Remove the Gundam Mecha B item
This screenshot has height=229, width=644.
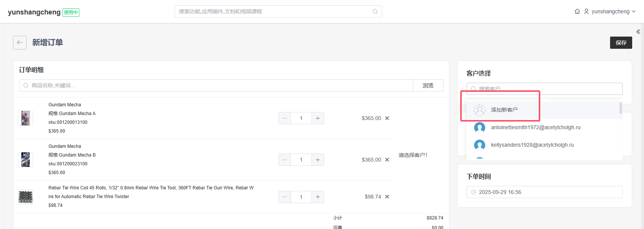(387, 160)
